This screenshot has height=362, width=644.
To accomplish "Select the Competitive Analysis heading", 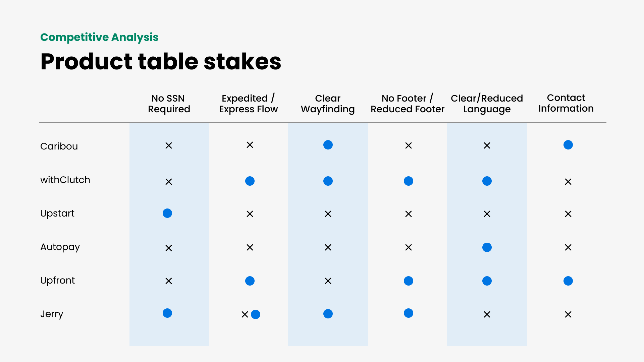I will [99, 37].
